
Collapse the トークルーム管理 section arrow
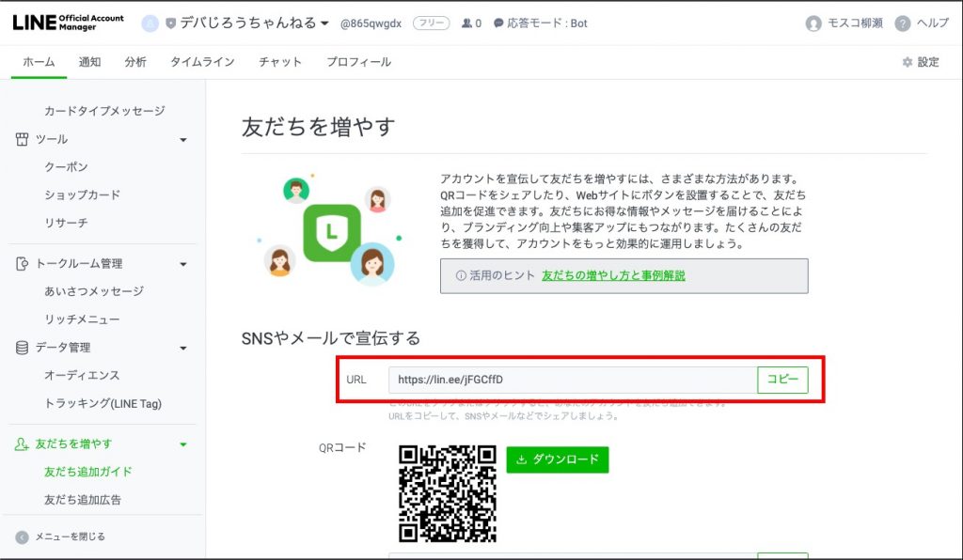pos(183,264)
